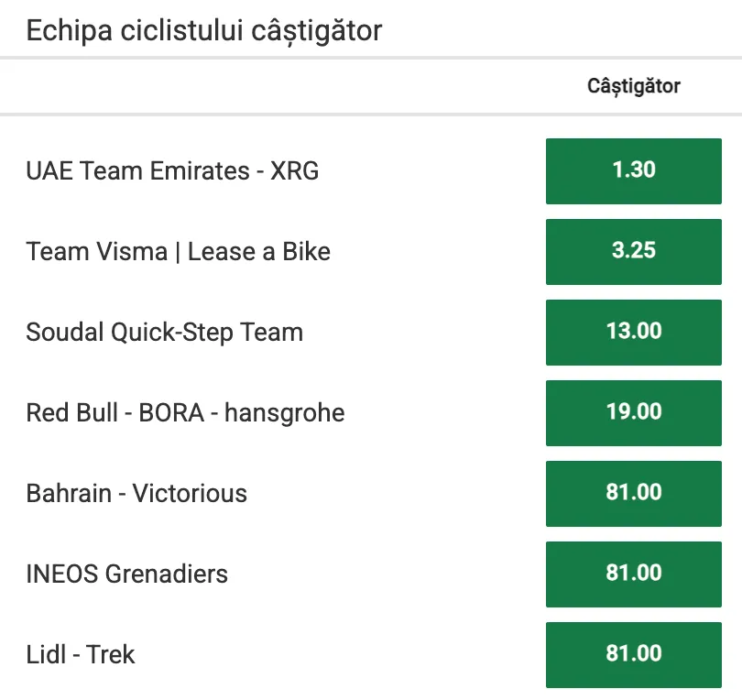
Task: Click the divider line below the Câștigător header
Action: (x=371, y=114)
